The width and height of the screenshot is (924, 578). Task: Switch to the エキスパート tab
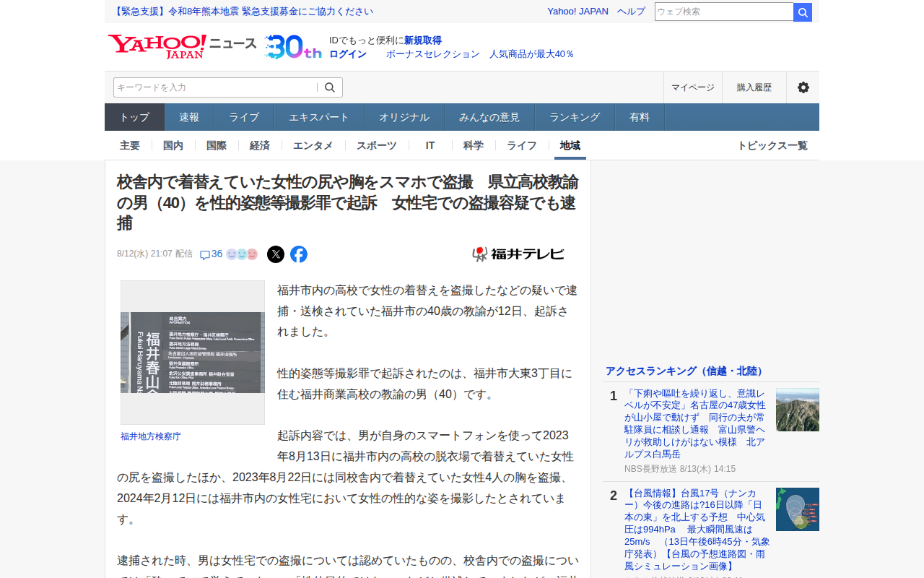pyautogui.click(x=319, y=117)
